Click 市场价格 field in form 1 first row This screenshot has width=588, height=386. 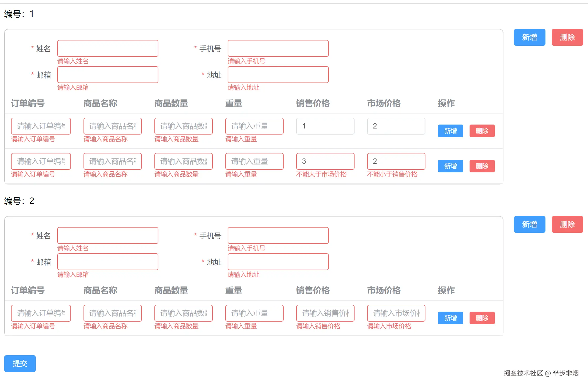point(396,126)
